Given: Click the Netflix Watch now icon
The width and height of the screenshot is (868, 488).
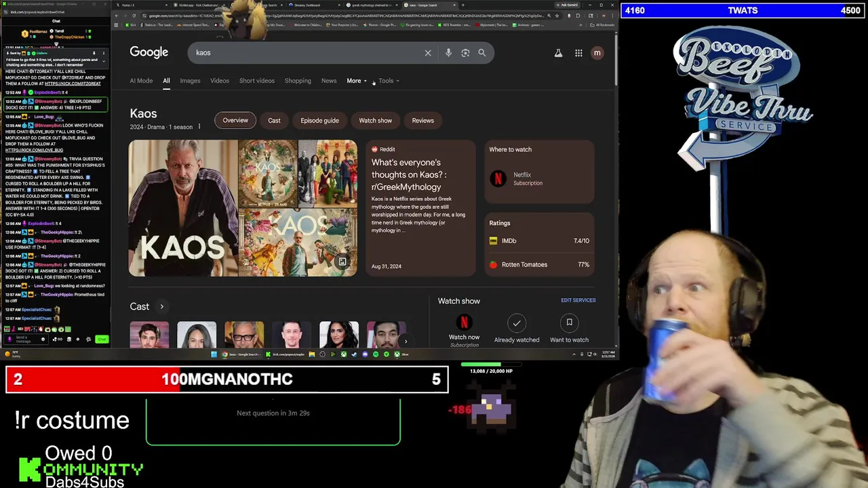Looking at the screenshot, I should 464,323.
